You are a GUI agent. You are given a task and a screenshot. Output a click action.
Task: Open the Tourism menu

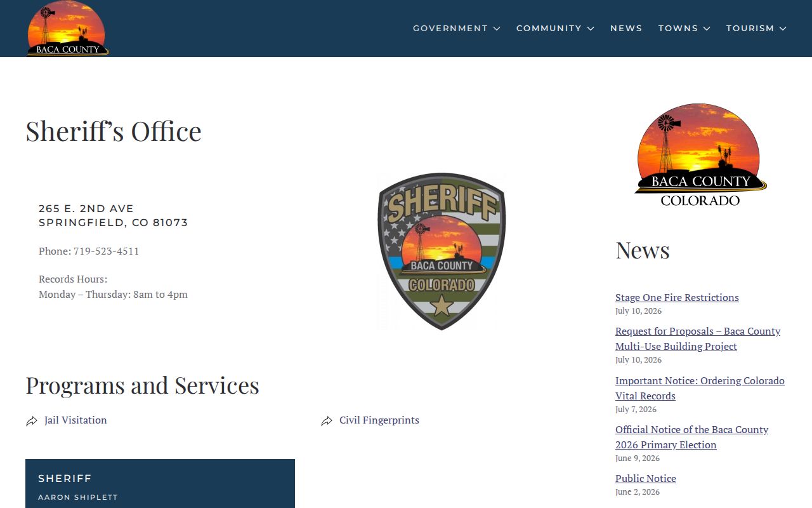tap(750, 29)
